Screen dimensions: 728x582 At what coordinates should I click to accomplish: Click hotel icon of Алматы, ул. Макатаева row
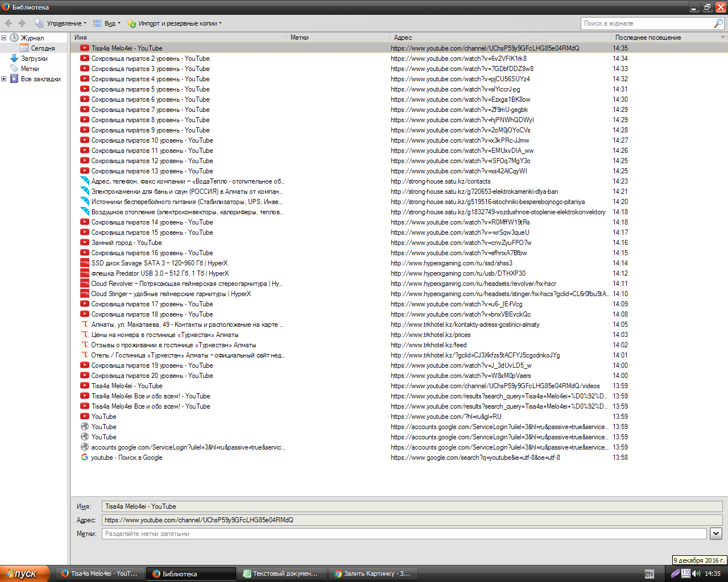point(85,325)
